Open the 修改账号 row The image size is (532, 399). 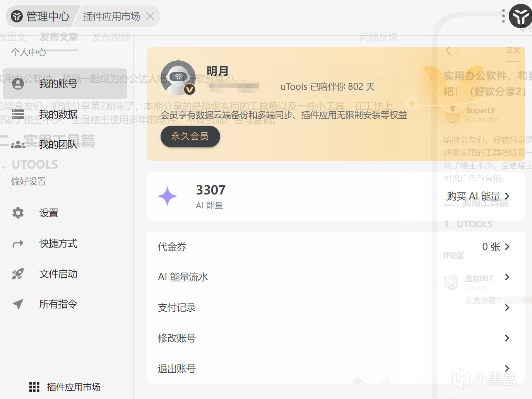coord(336,338)
